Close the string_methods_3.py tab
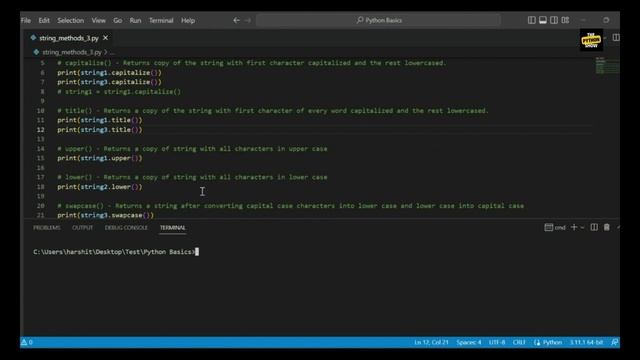640x360 pixels. 106,38
